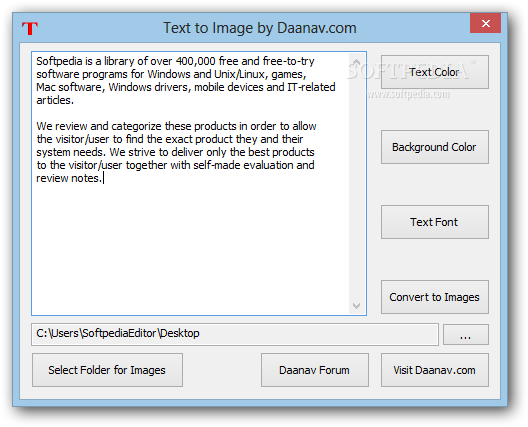
Task: Click the word "articles." in the text
Action: [55, 100]
